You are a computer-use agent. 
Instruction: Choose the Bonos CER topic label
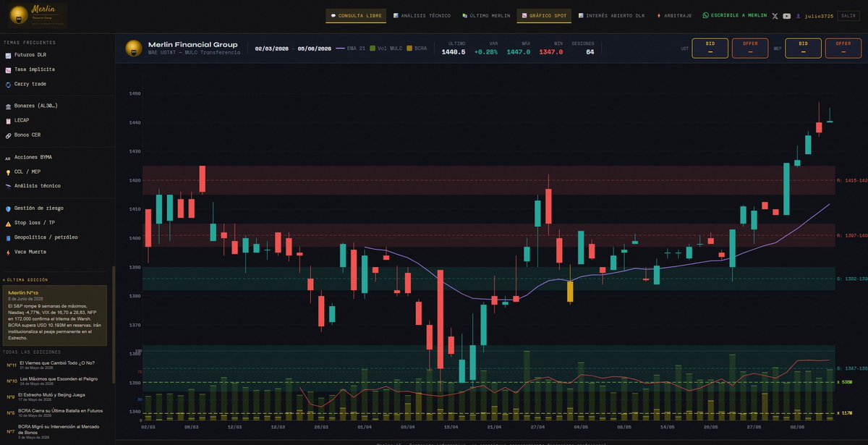click(x=27, y=135)
